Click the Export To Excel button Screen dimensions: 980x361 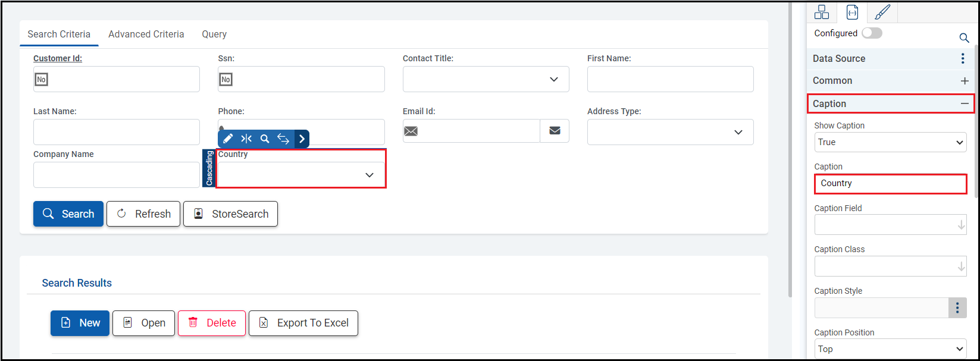coord(303,323)
